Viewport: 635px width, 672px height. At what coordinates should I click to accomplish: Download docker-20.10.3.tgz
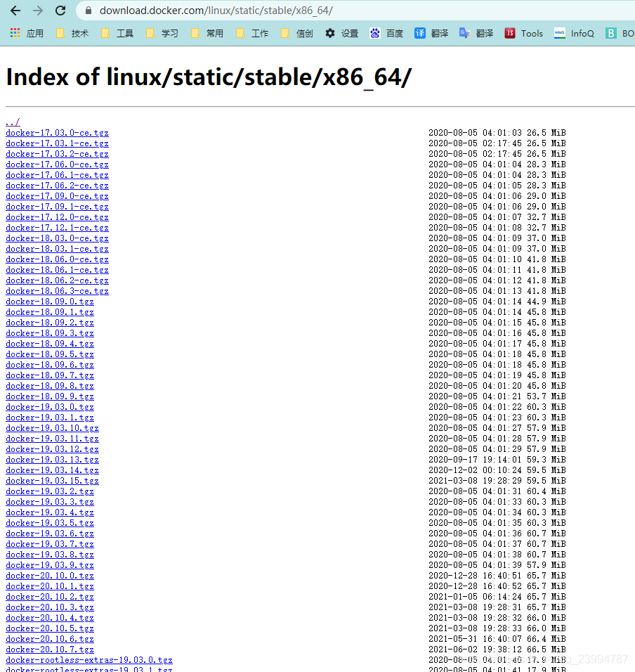pos(50,607)
